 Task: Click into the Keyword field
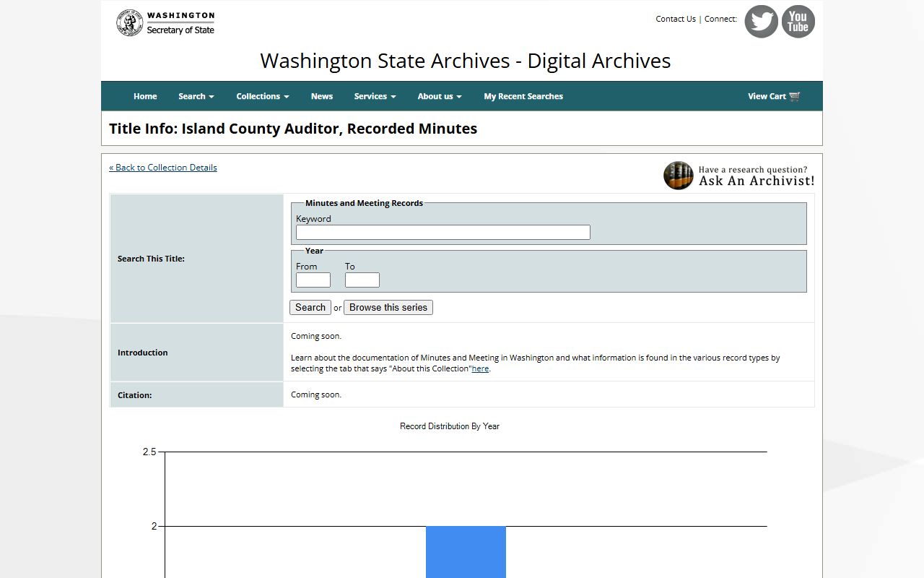[x=443, y=232]
